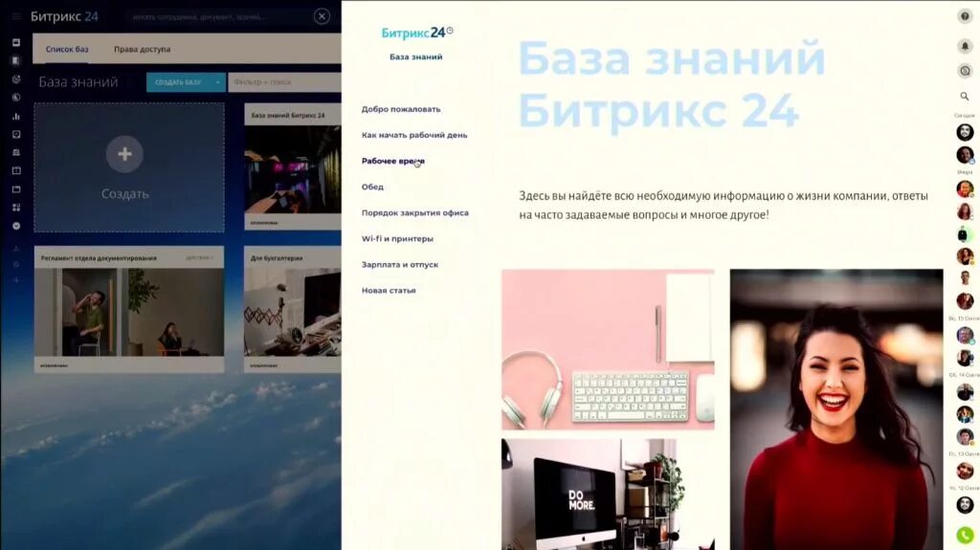Click the Битрикс24 logo in the white panel
Viewport: 980px width, 550px height.
(417, 33)
